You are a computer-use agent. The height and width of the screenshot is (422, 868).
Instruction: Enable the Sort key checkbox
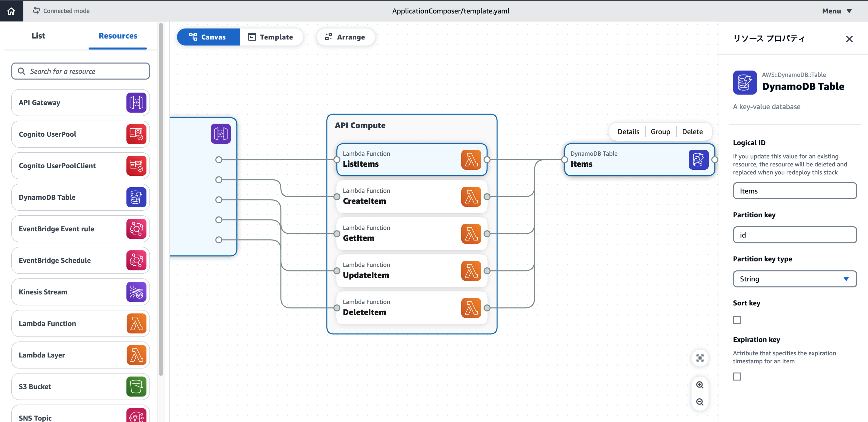coord(737,320)
